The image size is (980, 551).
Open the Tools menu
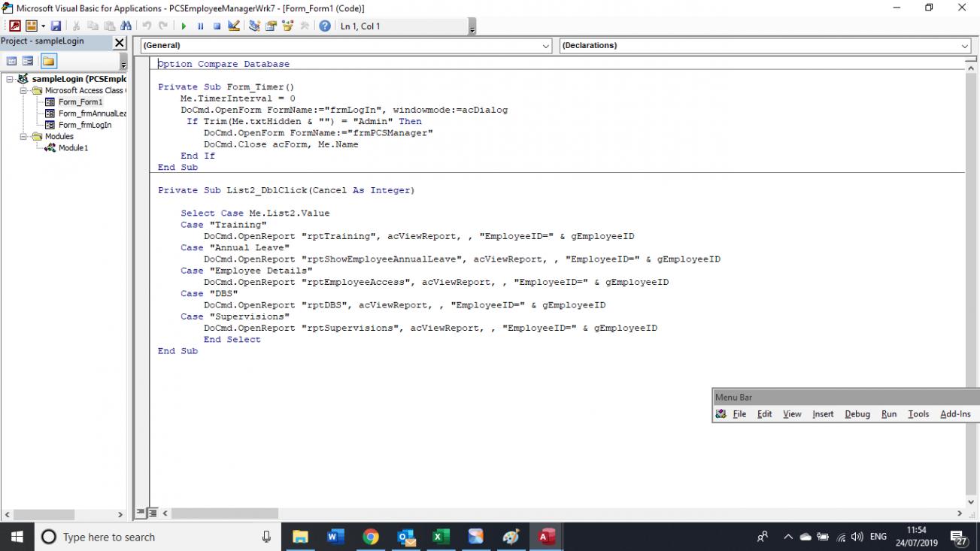point(918,414)
